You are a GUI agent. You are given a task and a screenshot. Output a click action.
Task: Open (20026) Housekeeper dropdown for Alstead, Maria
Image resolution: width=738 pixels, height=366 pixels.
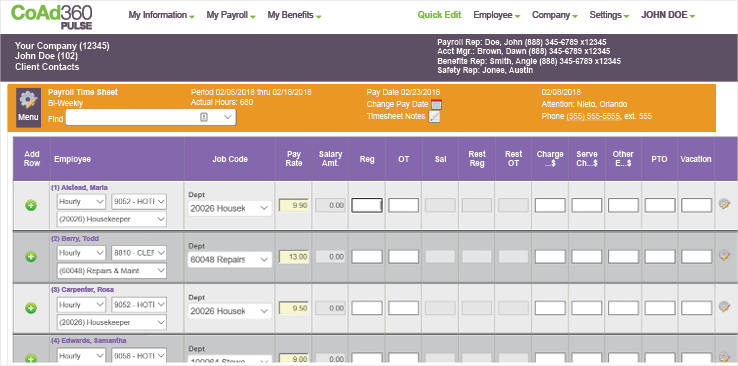[x=112, y=219]
